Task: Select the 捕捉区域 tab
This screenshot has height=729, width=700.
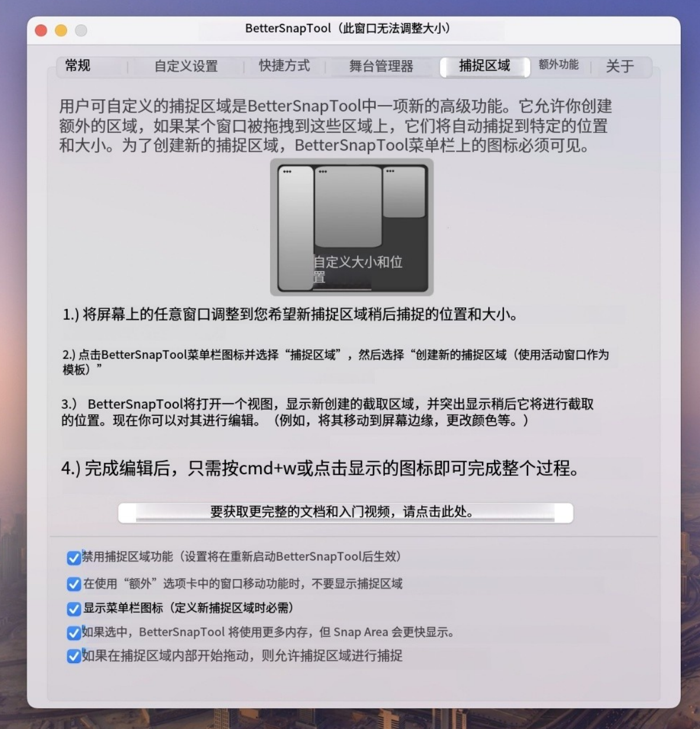Action: pos(485,66)
